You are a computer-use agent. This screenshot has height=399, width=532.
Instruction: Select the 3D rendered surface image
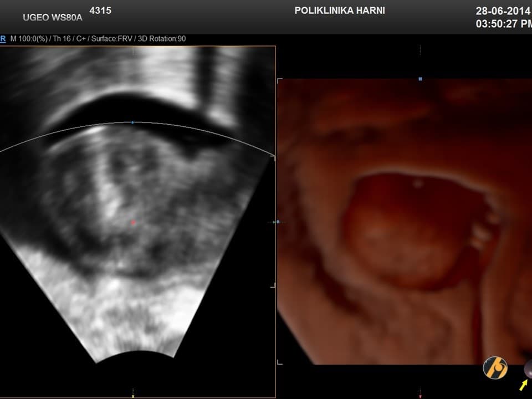pos(405,222)
